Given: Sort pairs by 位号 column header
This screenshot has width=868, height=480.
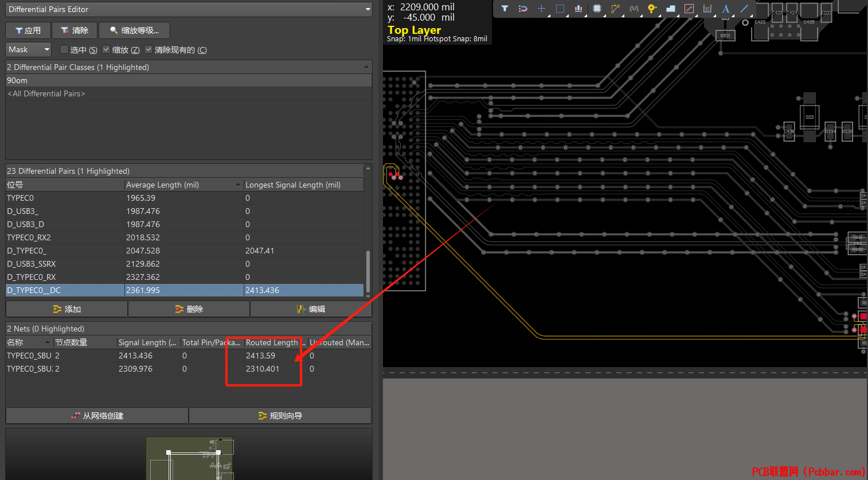Looking at the screenshot, I should click(65, 185).
